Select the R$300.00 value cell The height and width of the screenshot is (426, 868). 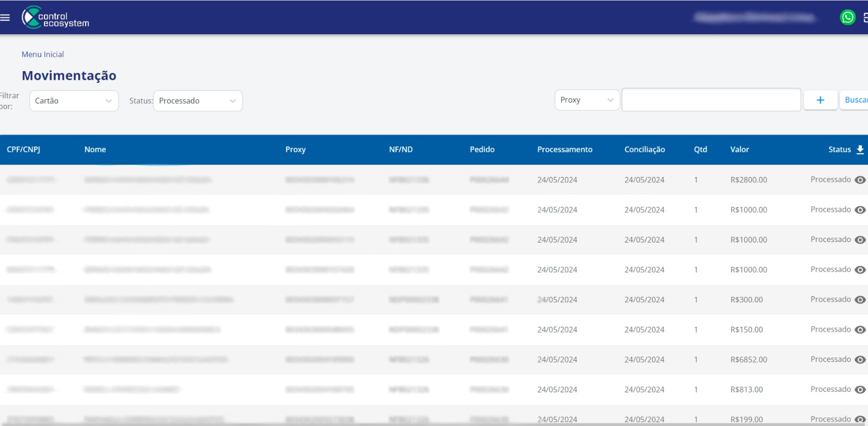pos(746,300)
